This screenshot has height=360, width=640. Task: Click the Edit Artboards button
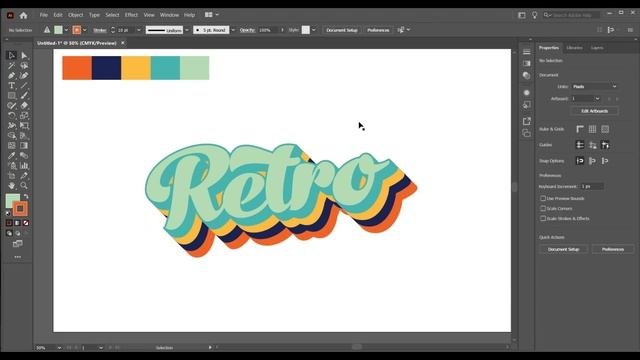[x=594, y=111]
